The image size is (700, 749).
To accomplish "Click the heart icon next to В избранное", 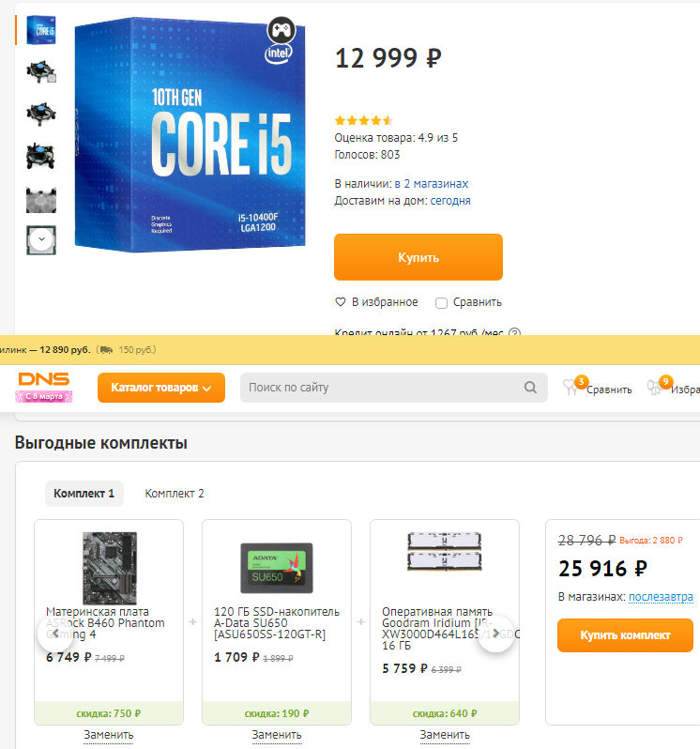I will [x=340, y=302].
